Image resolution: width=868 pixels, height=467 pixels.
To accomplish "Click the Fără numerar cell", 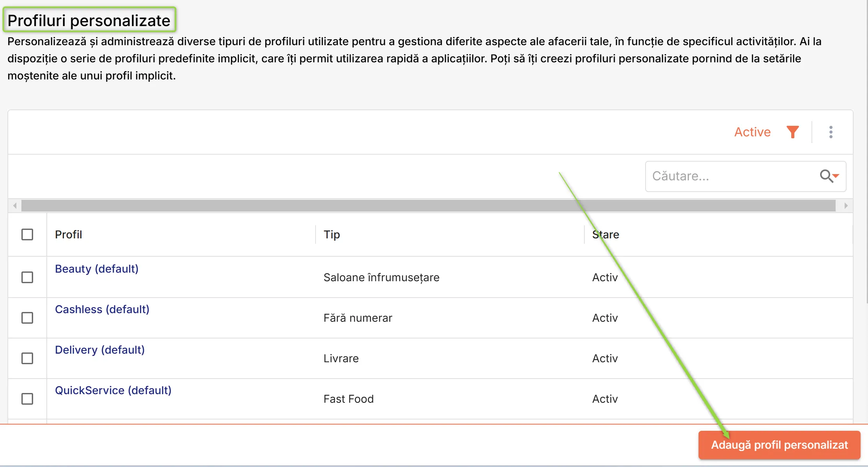I will coord(358,318).
